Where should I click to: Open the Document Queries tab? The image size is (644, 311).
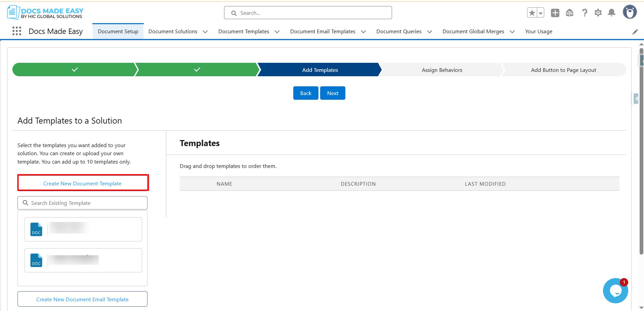399,31
